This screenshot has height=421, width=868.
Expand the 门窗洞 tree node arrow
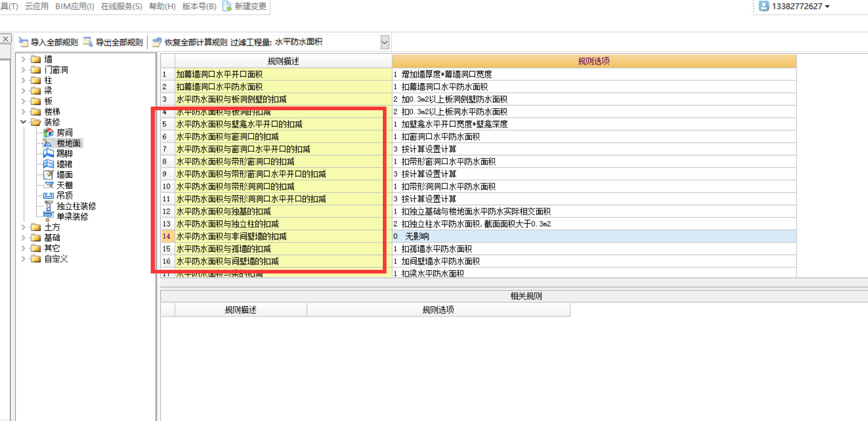23,69
